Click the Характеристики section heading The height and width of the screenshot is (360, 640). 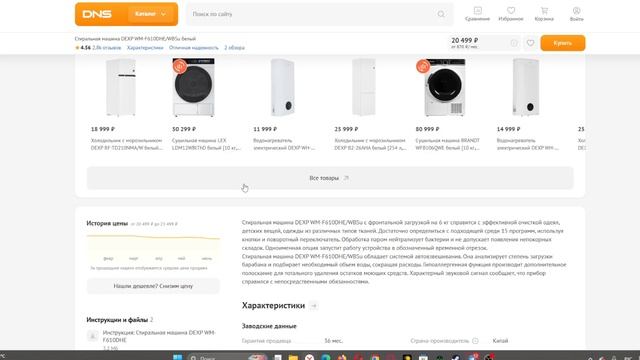[273, 306]
